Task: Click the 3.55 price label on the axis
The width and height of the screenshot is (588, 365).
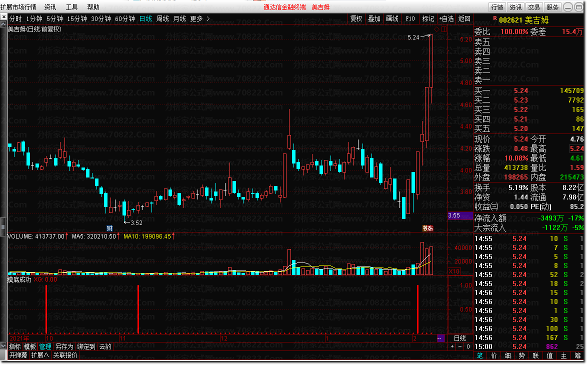Action: (460, 215)
